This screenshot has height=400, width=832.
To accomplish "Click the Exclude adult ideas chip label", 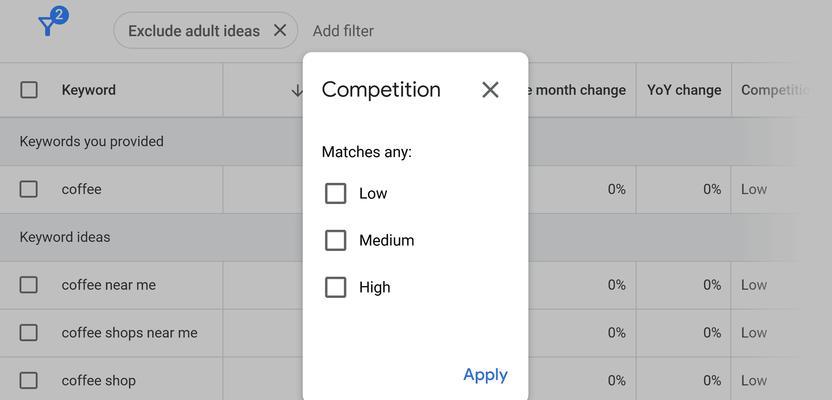I will 194,31.
